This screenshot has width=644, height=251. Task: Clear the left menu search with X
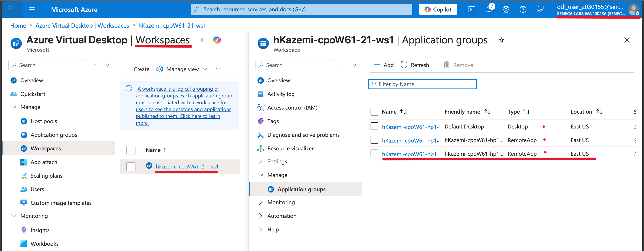click(x=95, y=65)
